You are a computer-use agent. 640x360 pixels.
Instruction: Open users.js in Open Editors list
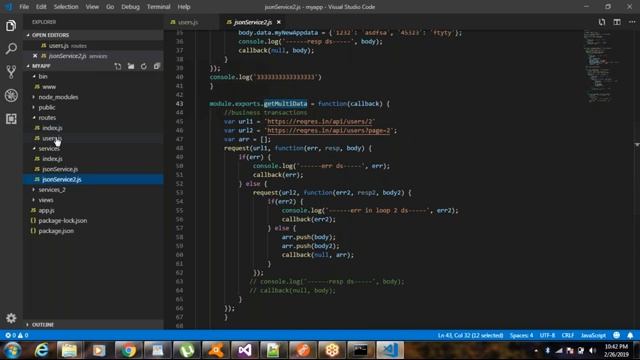93,46
